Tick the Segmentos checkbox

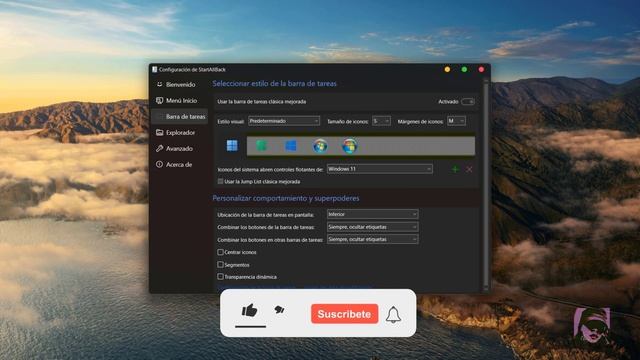point(220,264)
